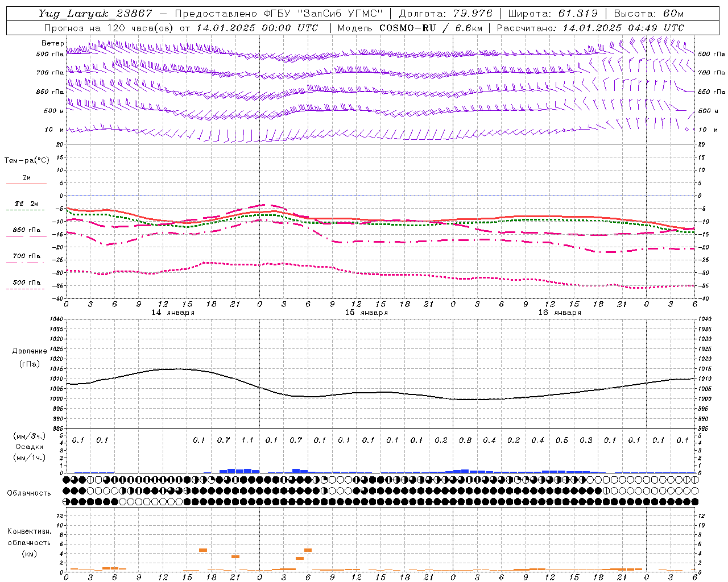
Task: Click the 1040 value on left pressure axis
Action: pos(56,319)
